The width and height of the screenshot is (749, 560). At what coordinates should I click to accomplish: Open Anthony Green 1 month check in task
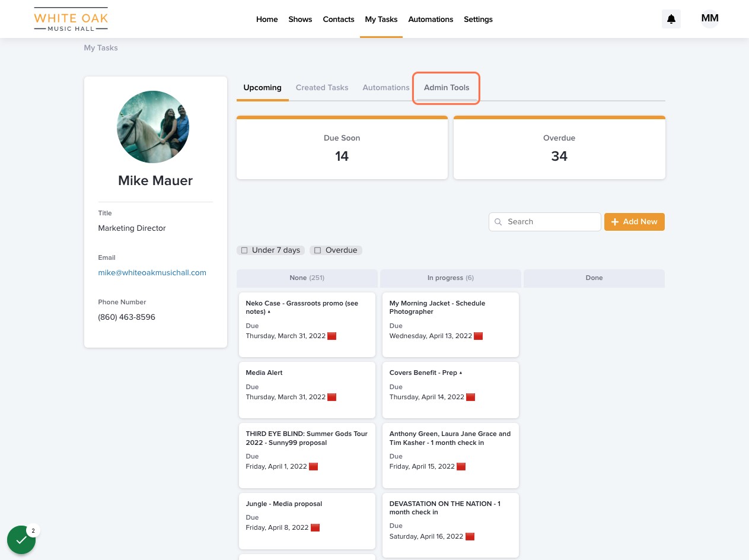(451, 455)
